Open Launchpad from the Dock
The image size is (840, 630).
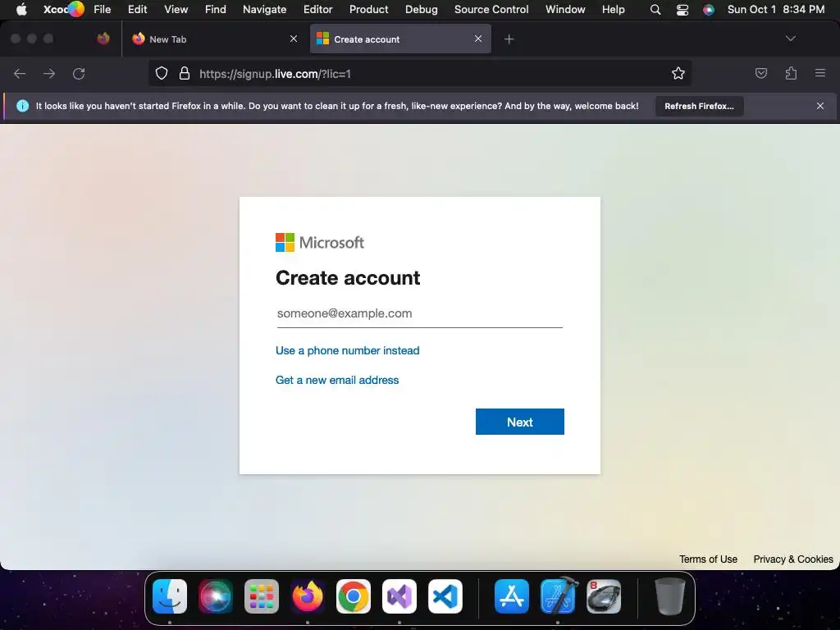(262, 596)
